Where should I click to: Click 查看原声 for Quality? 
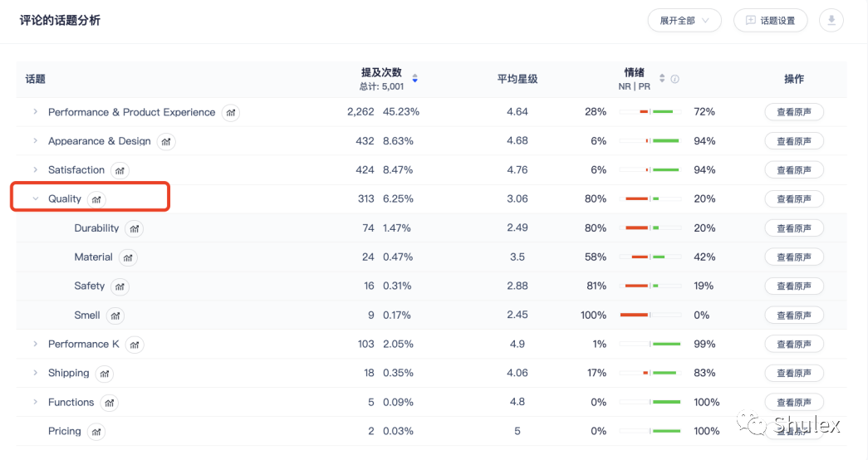[x=794, y=198]
